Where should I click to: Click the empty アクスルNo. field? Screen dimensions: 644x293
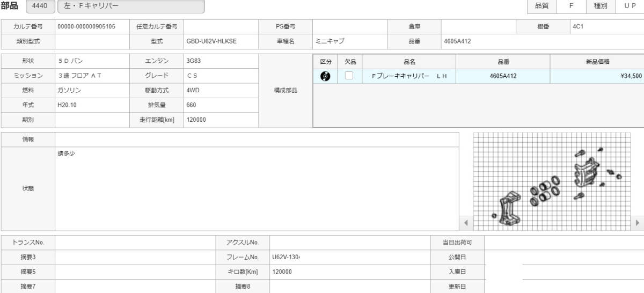350,243
